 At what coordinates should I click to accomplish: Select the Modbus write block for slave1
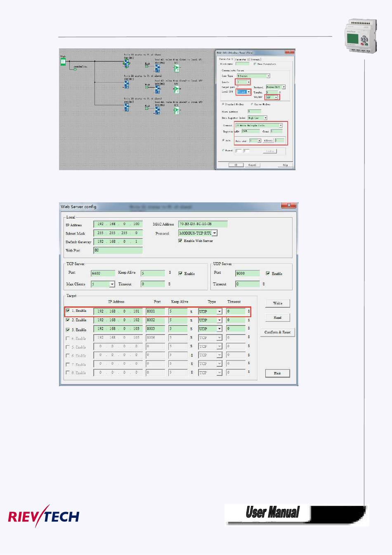click(127, 63)
